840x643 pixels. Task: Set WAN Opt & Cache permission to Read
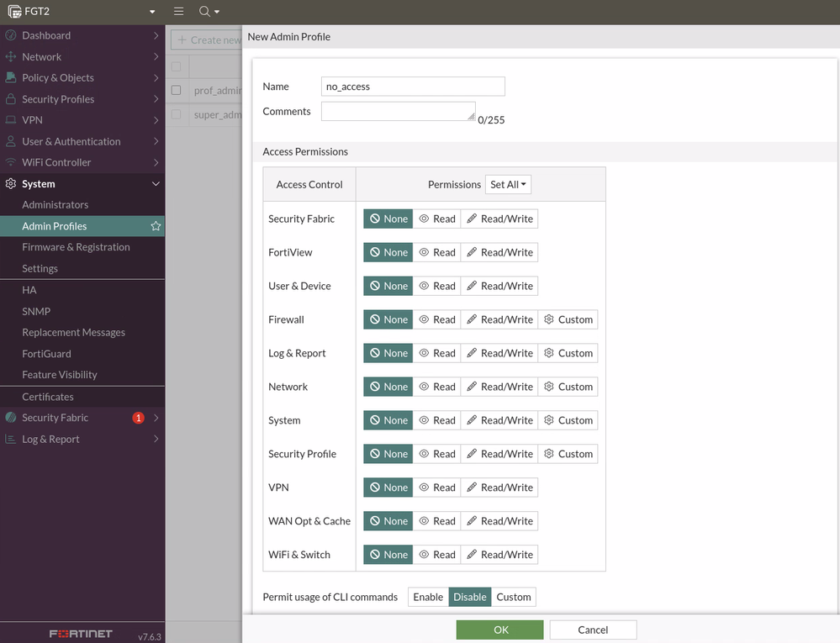click(x=436, y=521)
